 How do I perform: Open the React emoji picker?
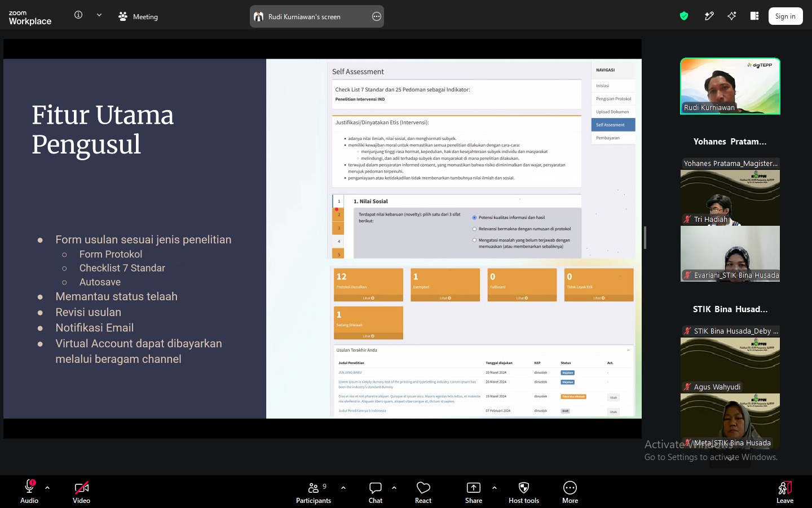click(423, 491)
